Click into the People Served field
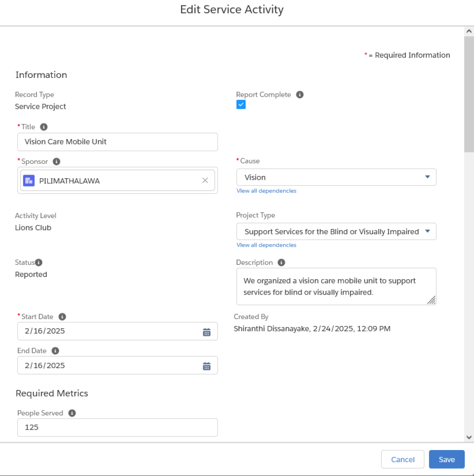474x476 pixels. [118, 427]
